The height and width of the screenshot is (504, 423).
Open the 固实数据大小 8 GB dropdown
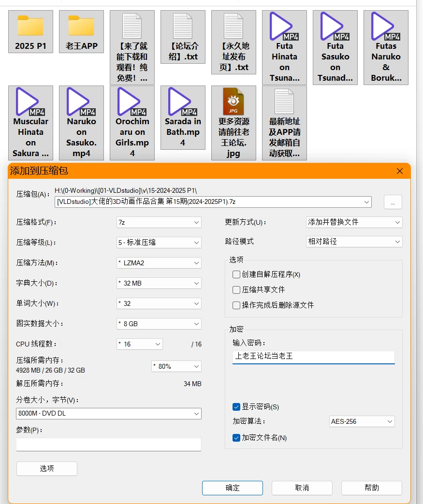coord(159,324)
